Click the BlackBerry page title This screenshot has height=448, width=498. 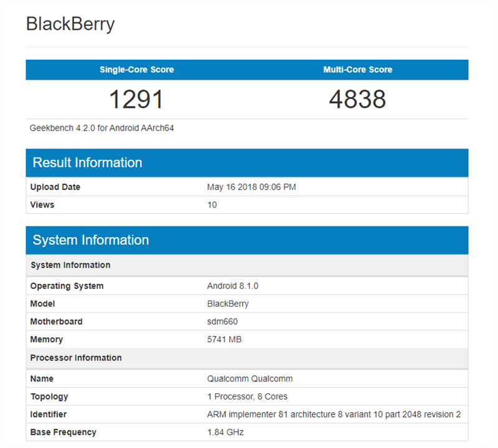(x=70, y=24)
